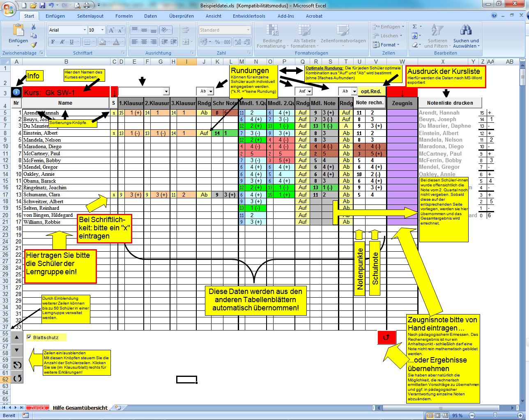Image resolution: width=529 pixels, height=420 pixels.
Task: Apply percent number format
Action: pyautogui.click(x=217, y=42)
